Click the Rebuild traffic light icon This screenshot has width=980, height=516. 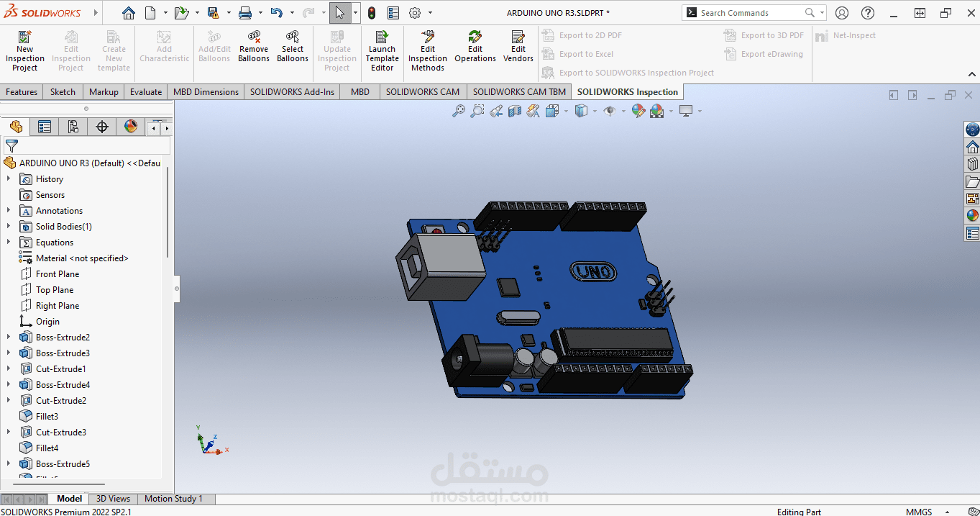coord(372,13)
